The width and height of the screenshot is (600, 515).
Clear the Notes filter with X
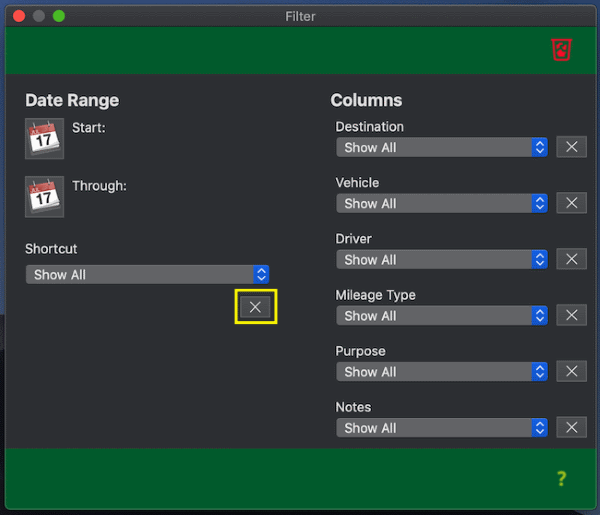pyautogui.click(x=571, y=427)
